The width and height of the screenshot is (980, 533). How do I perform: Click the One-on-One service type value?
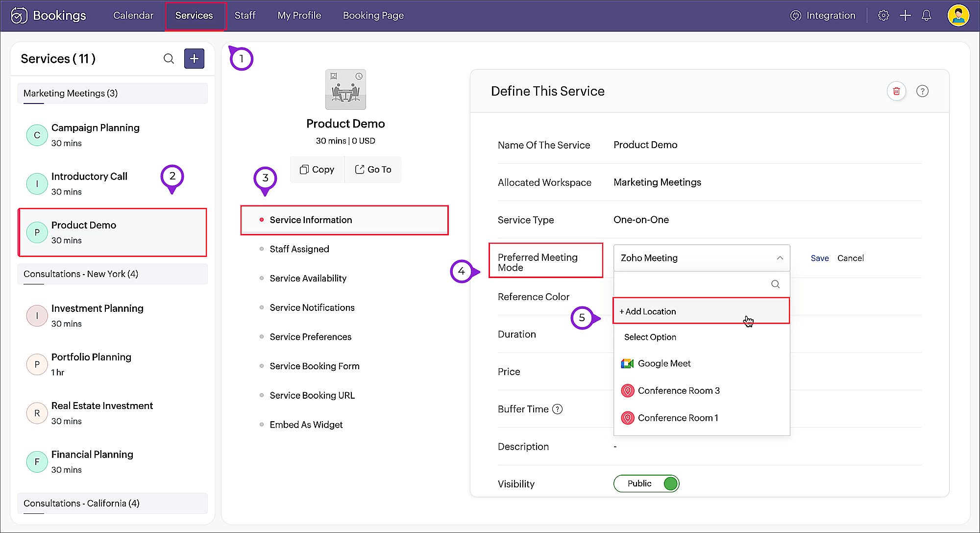pos(641,220)
